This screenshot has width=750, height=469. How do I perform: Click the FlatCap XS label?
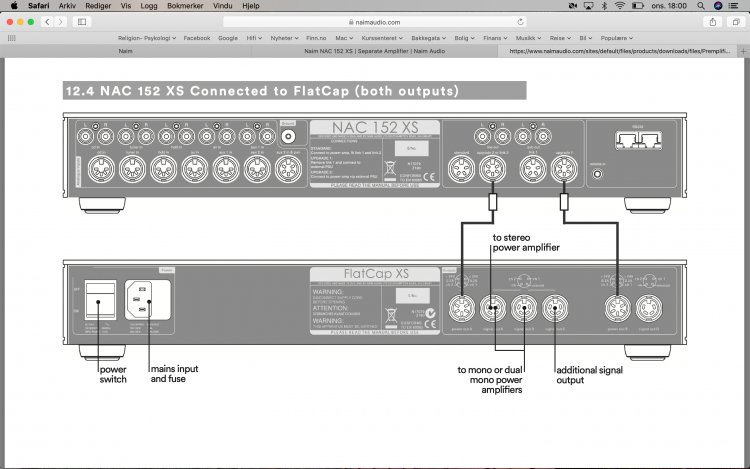[376, 273]
